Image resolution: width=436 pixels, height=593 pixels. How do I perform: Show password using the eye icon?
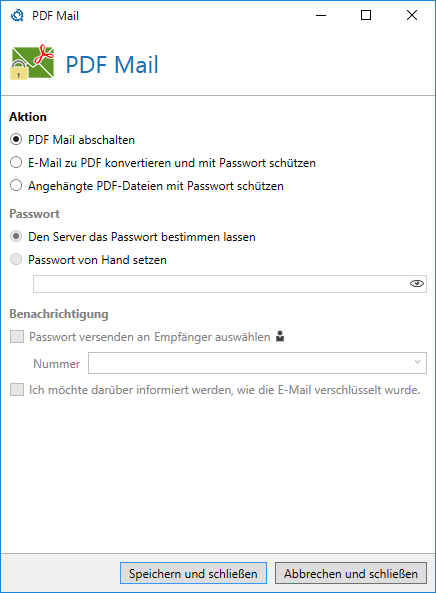[x=417, y=284]
